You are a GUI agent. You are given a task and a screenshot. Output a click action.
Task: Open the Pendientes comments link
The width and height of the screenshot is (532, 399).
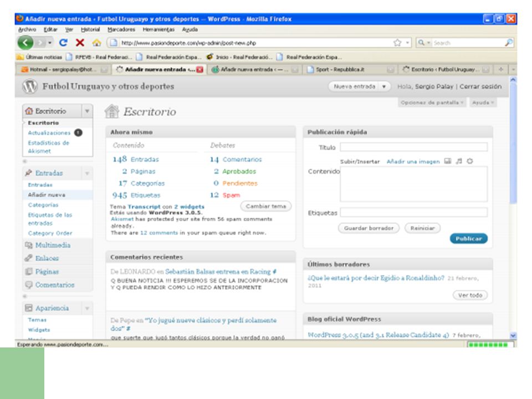click(x=240, y=183)
